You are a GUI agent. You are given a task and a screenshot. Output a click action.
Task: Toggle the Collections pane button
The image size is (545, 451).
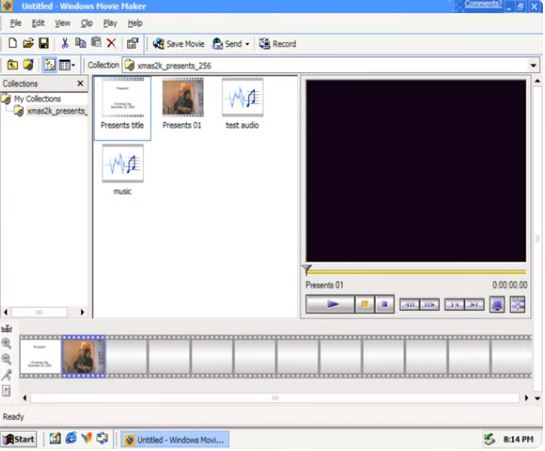tap(49, 65)
